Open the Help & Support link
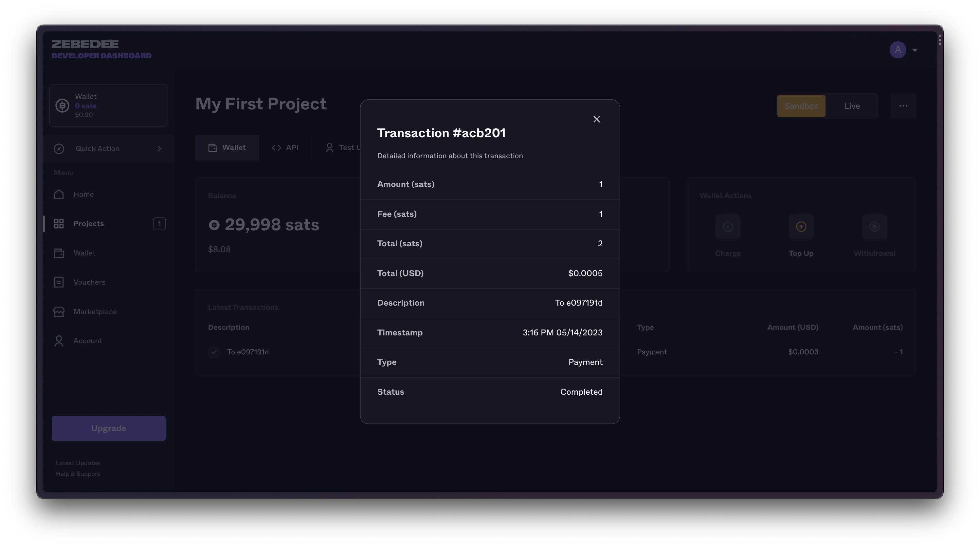The width and height of the screenshot is (980, 547). coord(78,474)
